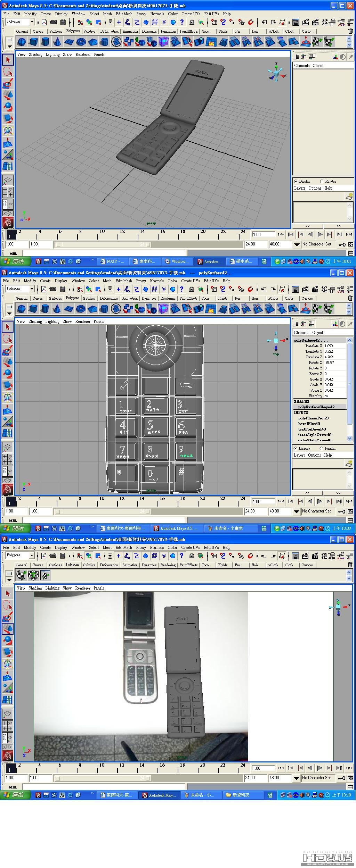
Task: Choose the Display radio button in the polySurface42 window
Action: coord(296,448)
